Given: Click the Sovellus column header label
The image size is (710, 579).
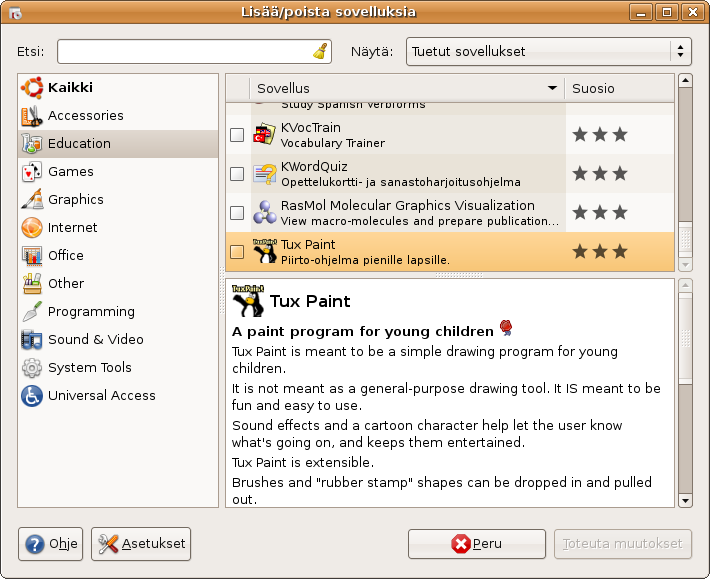Looking at the screenshot, I should [x=283, y=88].
